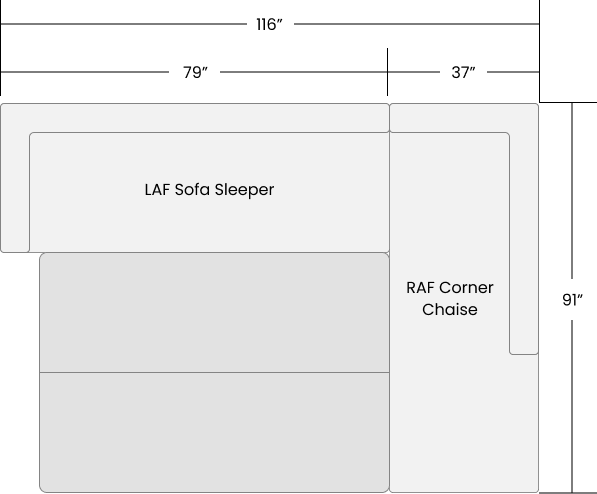Select the upper pull-out bed panel

(x=214, y=312)
